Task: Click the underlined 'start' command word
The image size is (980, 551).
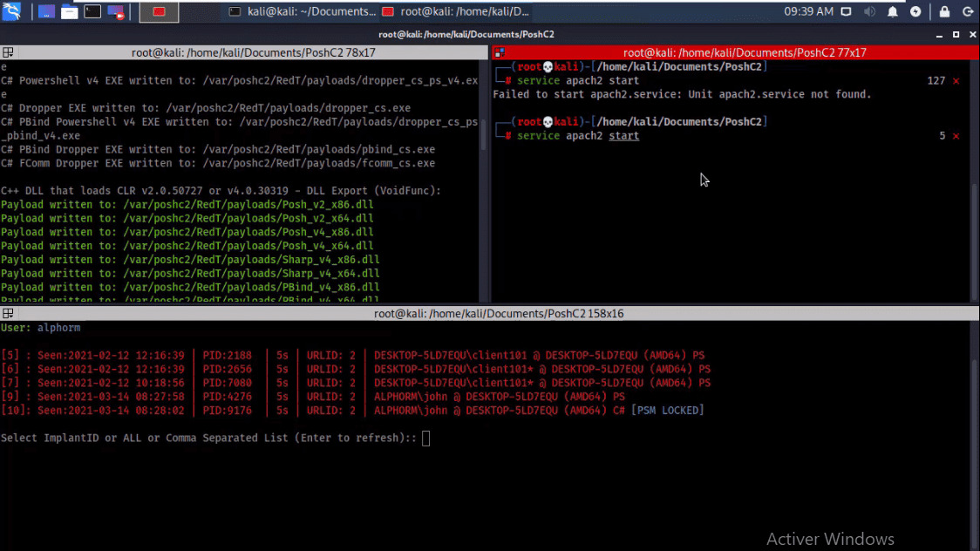Action: [623, 135]
